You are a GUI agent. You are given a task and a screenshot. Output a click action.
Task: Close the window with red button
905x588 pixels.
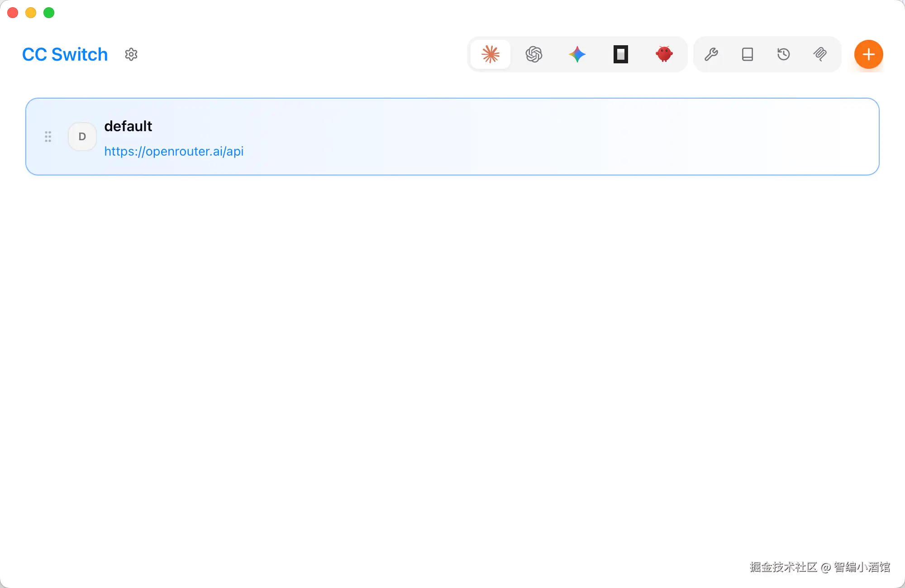13,13
